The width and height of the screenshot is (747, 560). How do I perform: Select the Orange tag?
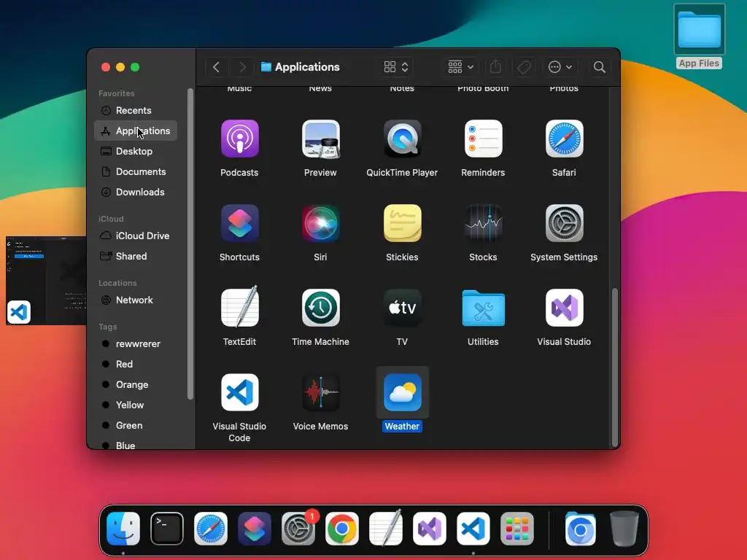[x=136, y=385]
